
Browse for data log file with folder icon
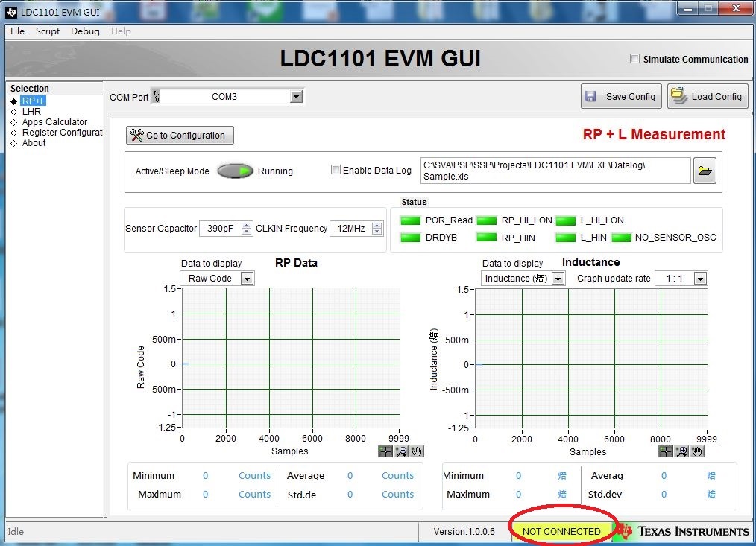click(x=705, y=171)
